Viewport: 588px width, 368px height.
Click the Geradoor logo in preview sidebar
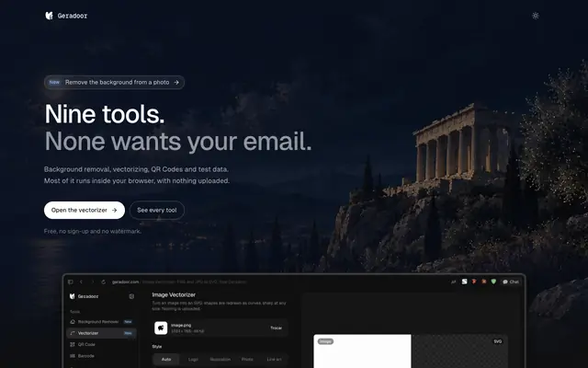point(84,296)
